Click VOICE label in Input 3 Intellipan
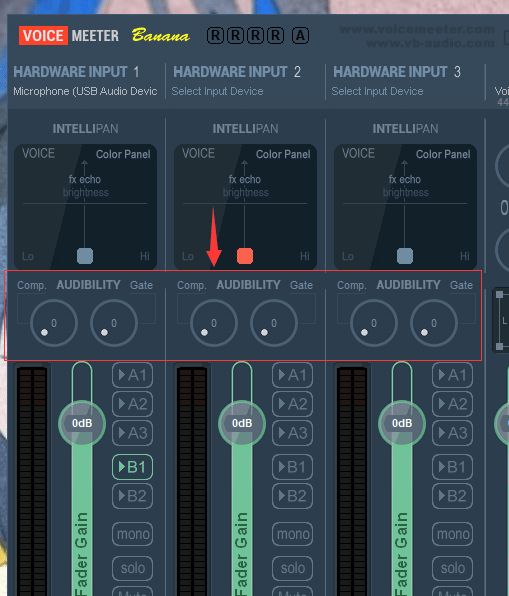The image size is (509, 596). tap(358, 153)
